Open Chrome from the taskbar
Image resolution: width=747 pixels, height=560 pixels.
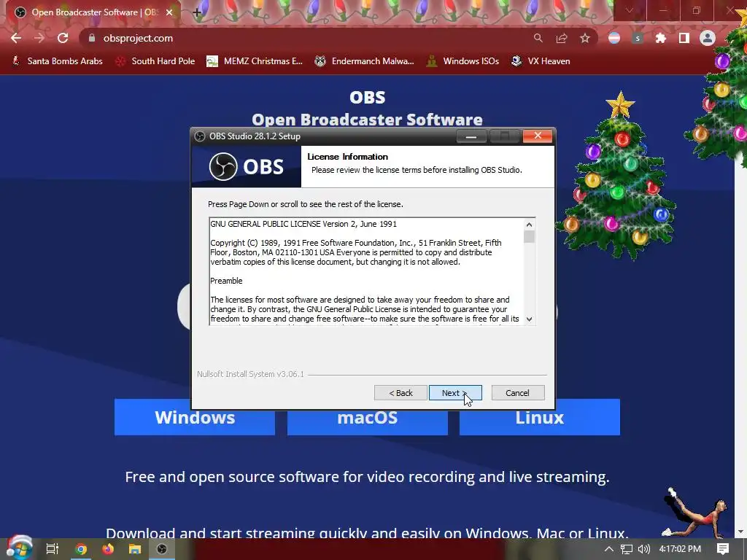point(81,549)
